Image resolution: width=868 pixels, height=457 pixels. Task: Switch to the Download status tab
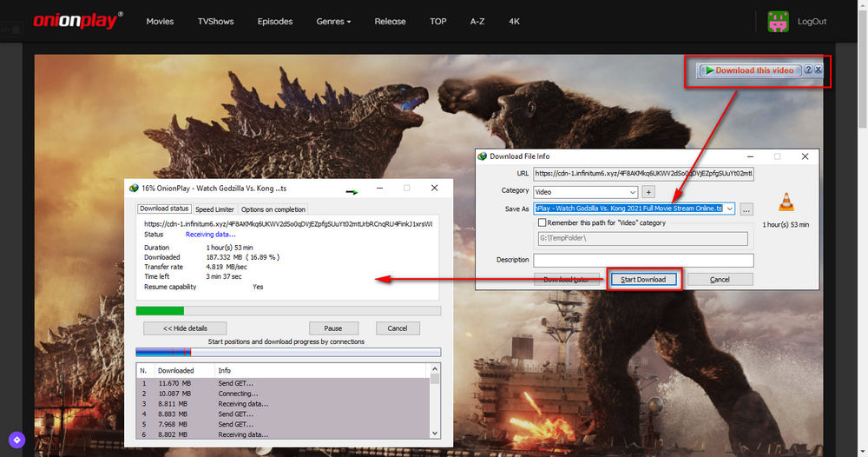pos(164,209)
